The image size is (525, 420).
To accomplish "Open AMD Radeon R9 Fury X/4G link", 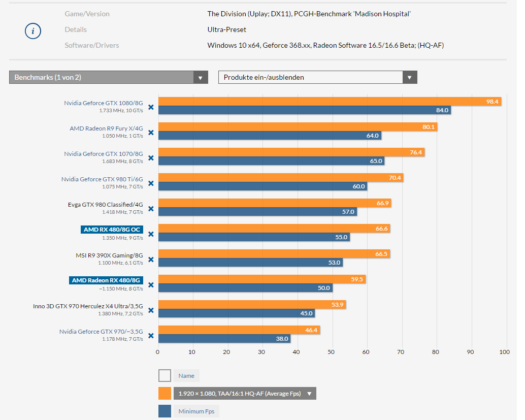I will point(106,128).
